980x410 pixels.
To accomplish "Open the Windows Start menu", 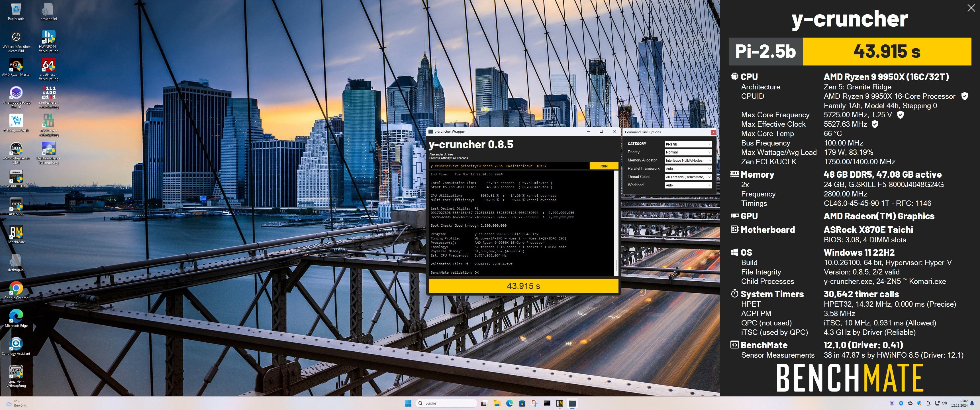I will 408,403.
